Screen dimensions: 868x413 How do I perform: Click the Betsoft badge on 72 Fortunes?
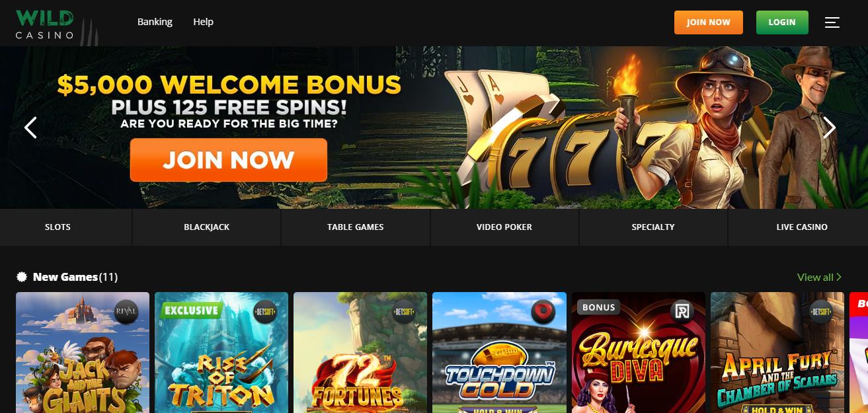coord(404,311)
